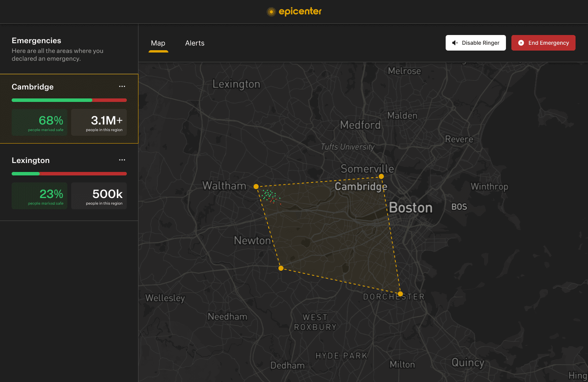Click the 68% people marked safe stat for Cambridge

(39, 122)
